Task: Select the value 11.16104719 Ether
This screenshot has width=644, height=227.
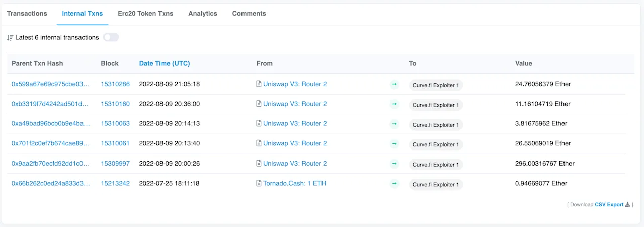Action: 543,104
